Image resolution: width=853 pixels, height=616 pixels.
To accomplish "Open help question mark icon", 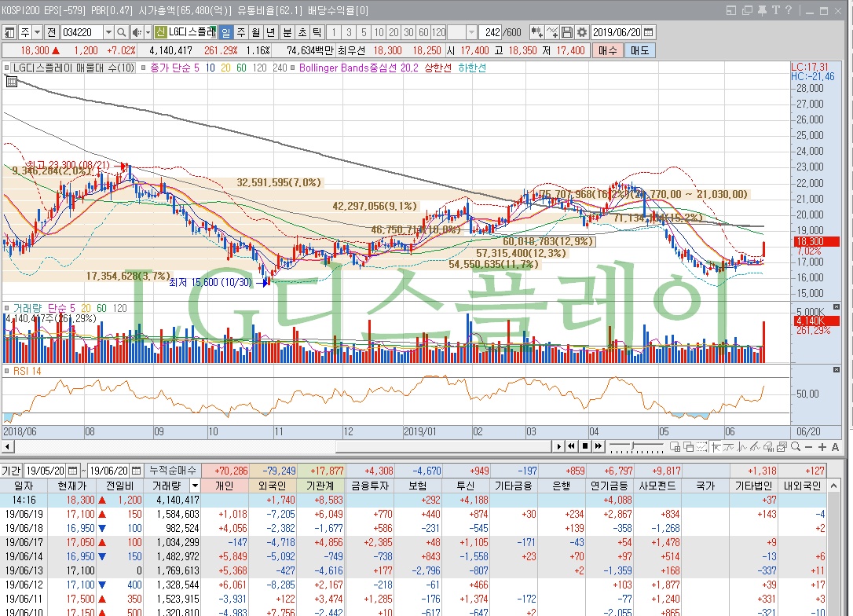I will tap(789, 10).
